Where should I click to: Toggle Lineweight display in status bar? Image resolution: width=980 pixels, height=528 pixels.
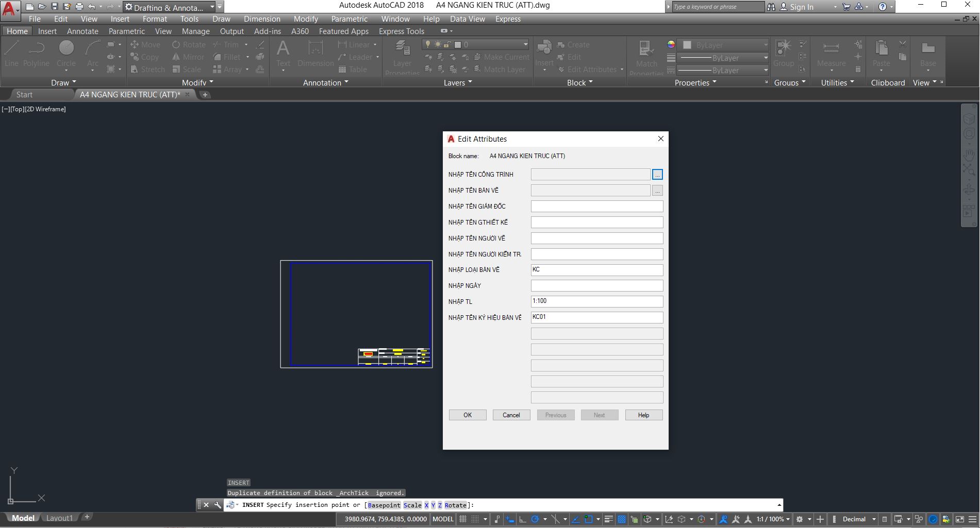[609, 519]
